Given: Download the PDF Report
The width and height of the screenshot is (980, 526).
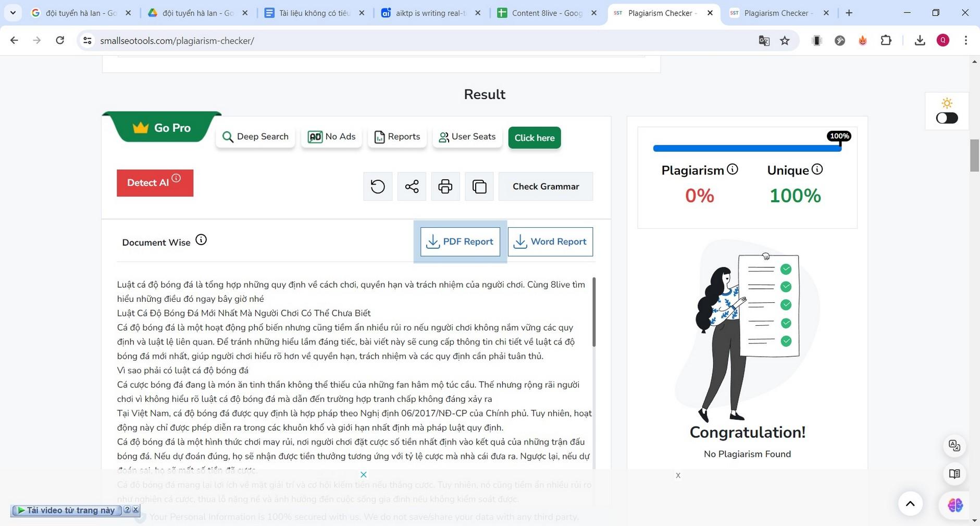Looking at the screenshot, I should click(460, 242).
